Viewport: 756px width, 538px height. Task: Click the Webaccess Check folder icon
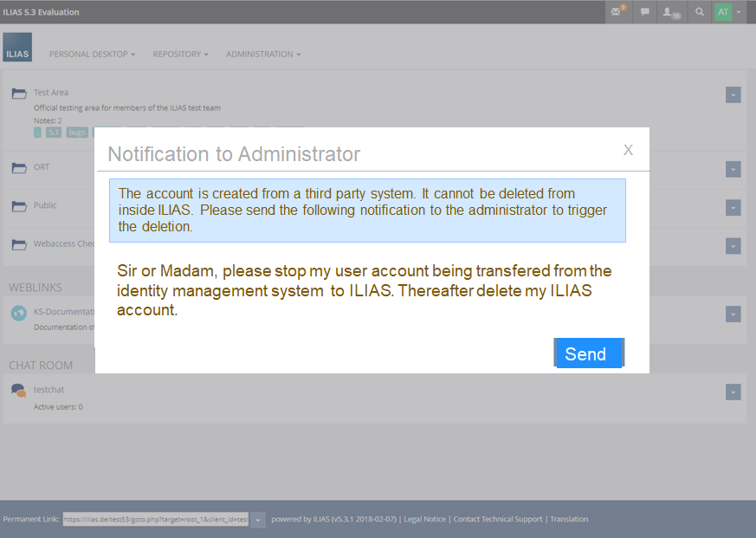[19, 244]
